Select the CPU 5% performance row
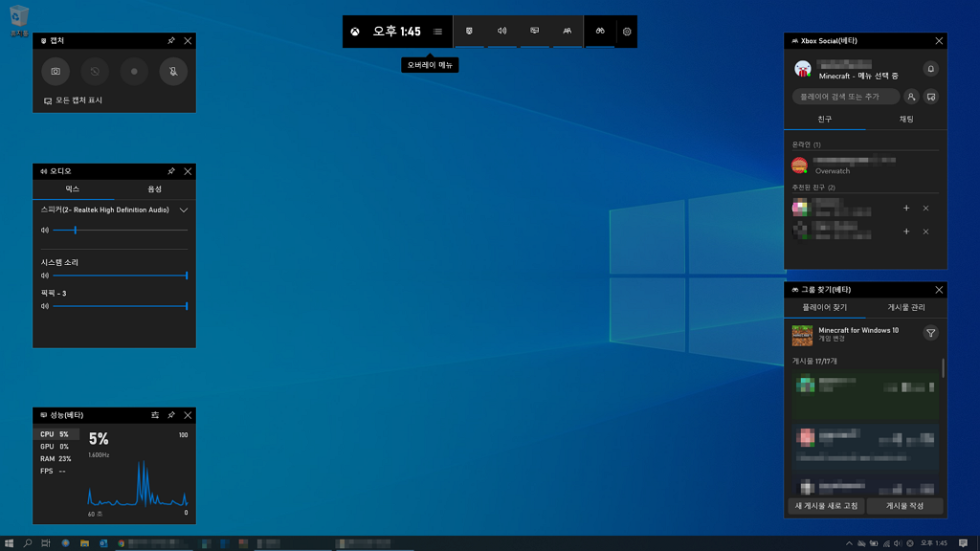The width and height of the screenshot is (980, 551). pyautogui.click(x=56, y=434)
